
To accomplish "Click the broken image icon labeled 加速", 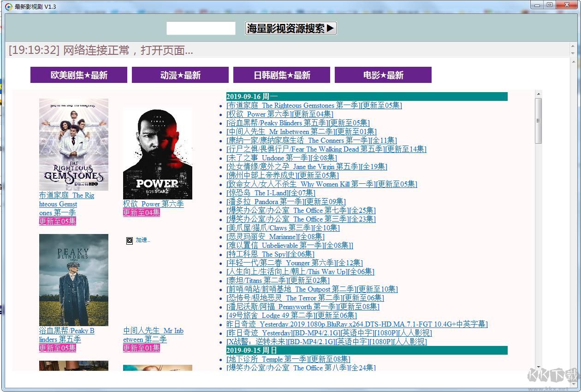I will (130, 240).
